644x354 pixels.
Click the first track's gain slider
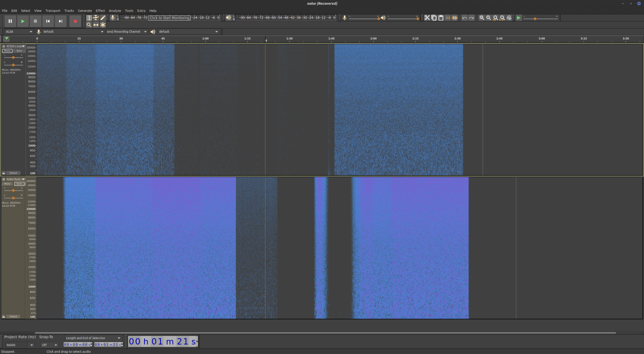pyautogui.click(x=13, y=57)
